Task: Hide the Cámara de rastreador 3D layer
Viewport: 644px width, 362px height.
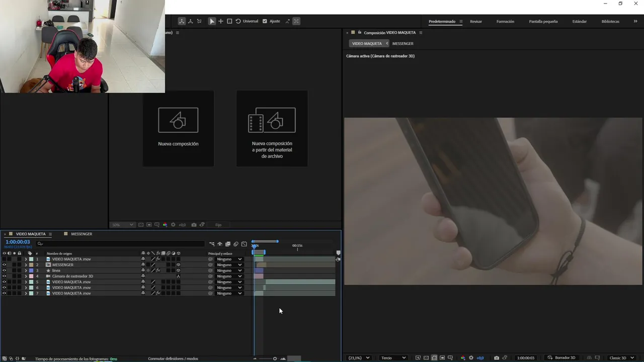Action: pos(5,276)
